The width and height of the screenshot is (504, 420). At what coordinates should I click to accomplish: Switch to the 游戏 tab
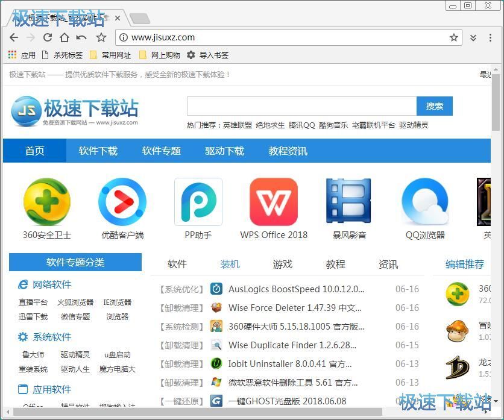coord(283,264)
